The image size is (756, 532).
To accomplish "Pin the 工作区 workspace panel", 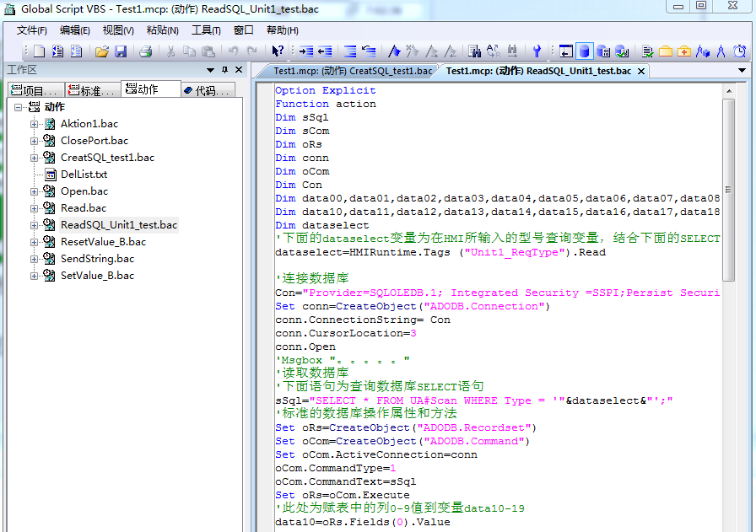I will pos(224,70).
